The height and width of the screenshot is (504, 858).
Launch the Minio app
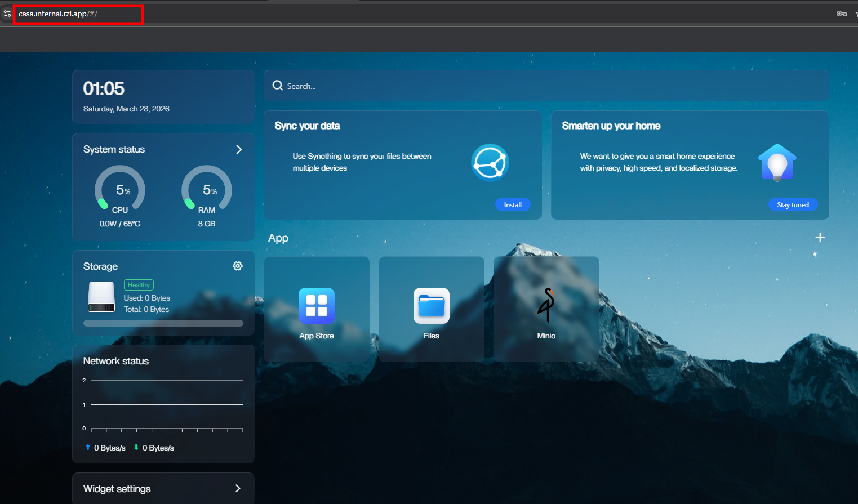point(546,306)
